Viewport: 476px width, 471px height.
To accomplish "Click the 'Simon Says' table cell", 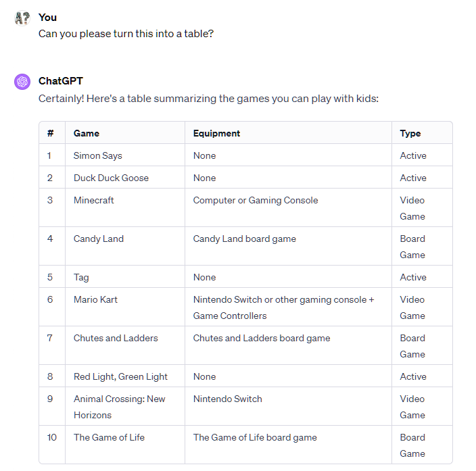I will pos(98,155).
